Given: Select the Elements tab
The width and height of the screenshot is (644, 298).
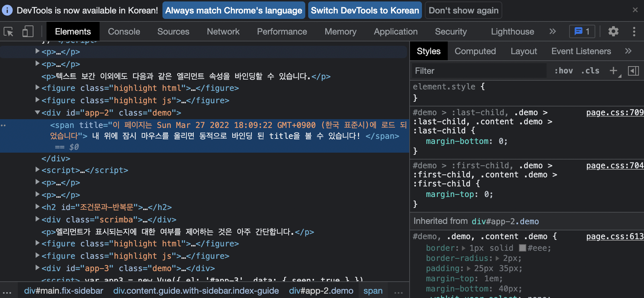Looking at the screenshot, I should 73,32.
